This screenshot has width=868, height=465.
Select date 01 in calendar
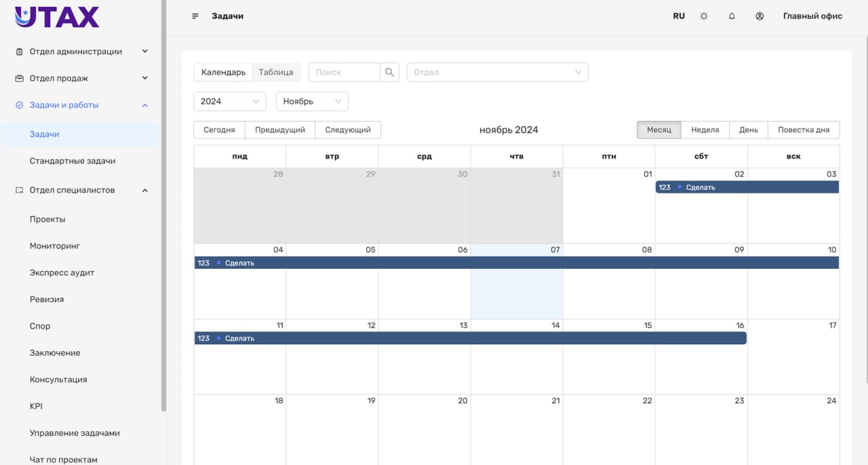[x=648, y=174]
